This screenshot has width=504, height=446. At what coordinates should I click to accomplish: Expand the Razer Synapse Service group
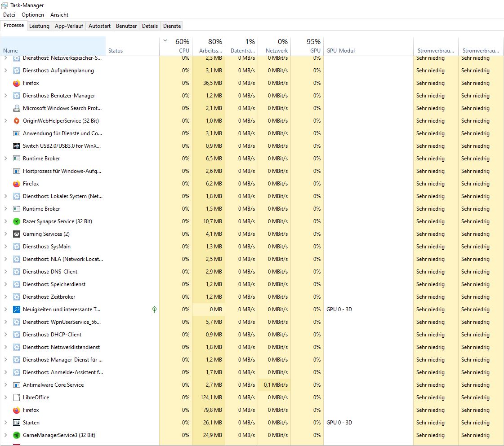pyautogui.click(x=5, y=221)
